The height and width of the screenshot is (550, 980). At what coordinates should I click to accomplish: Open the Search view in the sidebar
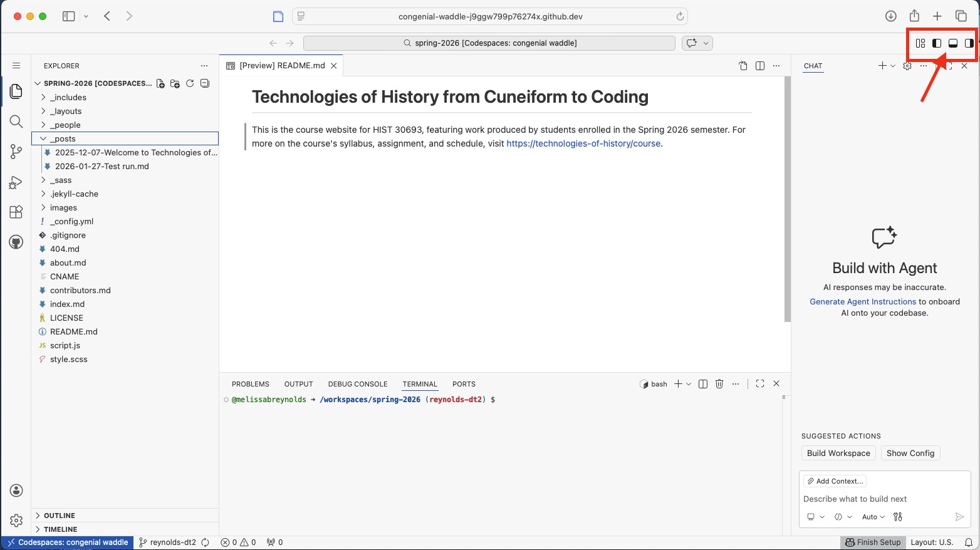click(x=16, y=122)
